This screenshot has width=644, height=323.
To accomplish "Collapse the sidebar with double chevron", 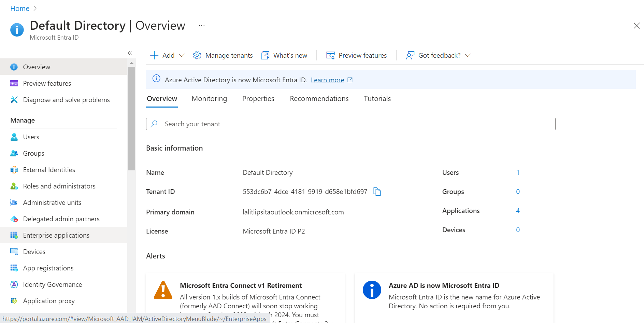I will [130, 53].
